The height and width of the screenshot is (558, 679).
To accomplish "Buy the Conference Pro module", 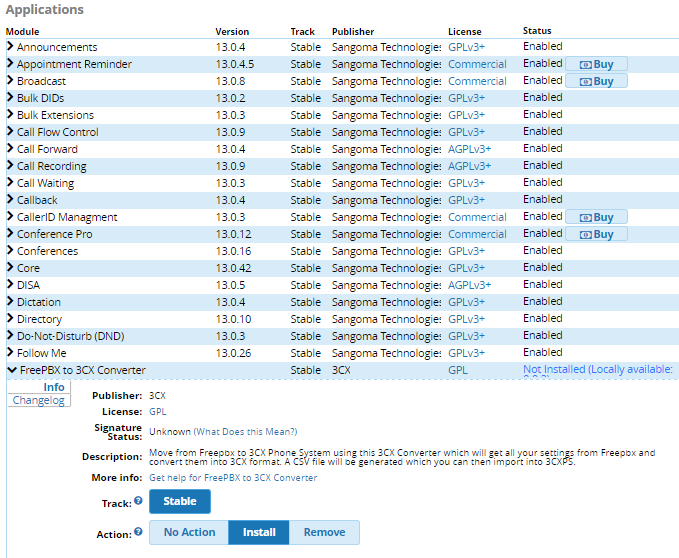I will point(596,234).
